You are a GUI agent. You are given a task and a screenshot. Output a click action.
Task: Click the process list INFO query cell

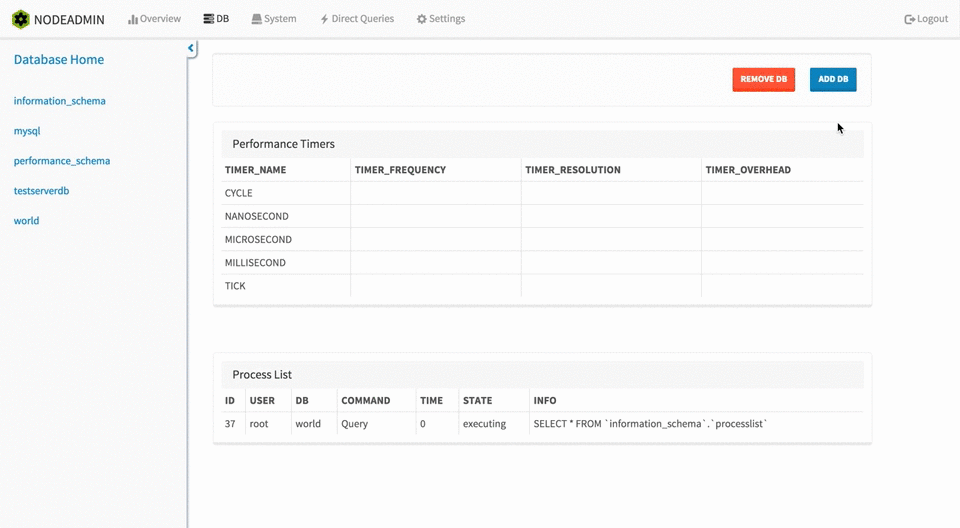pyautogui.click(x=650, y=424)
